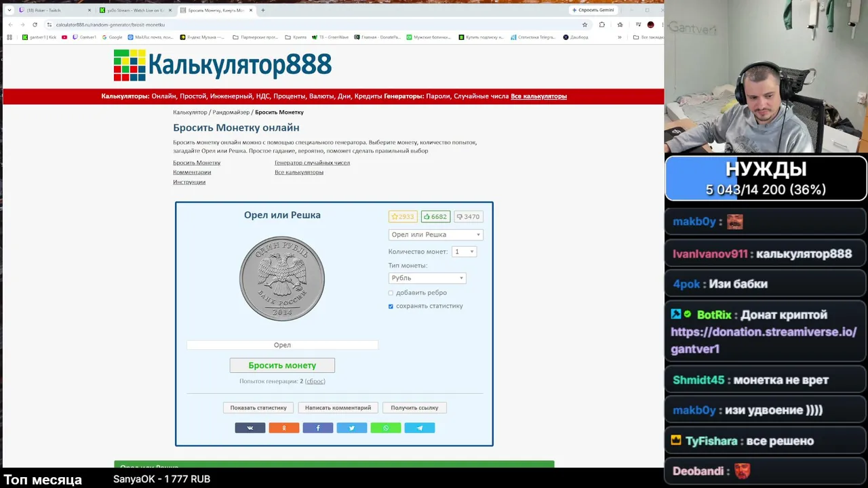Switch to the Kick stream tab
Screen dimensions: 868x488
point(135,10)
